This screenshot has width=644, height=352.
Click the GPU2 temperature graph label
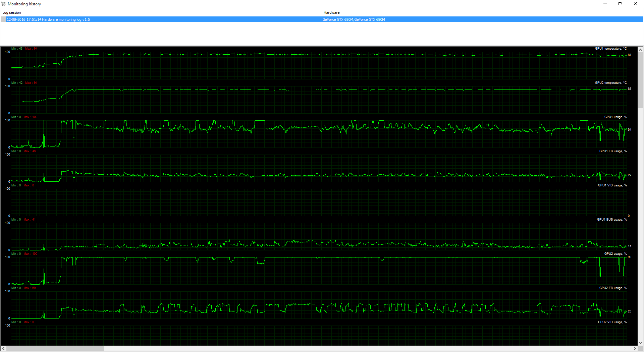tap(611, 83)
